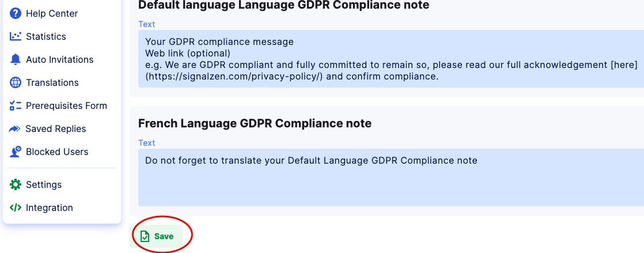Click the Save button document icon
Screen dimensions: 644x253
pos(145,236)
